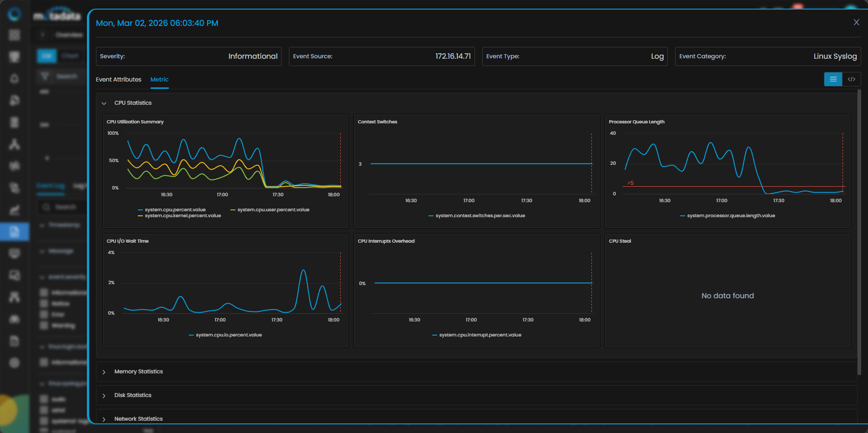This screenshot has height=433, width=868.
Task: Close the event details panel
Action: coord(856,22)
